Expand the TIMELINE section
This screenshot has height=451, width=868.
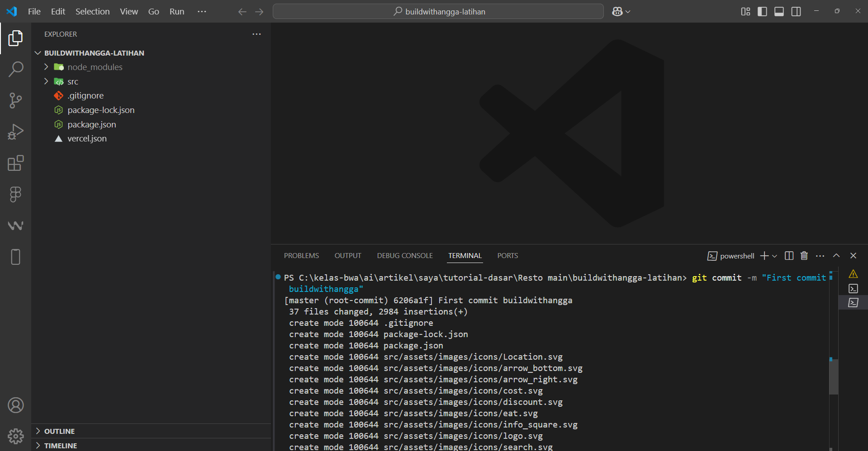tap(151, 446)
